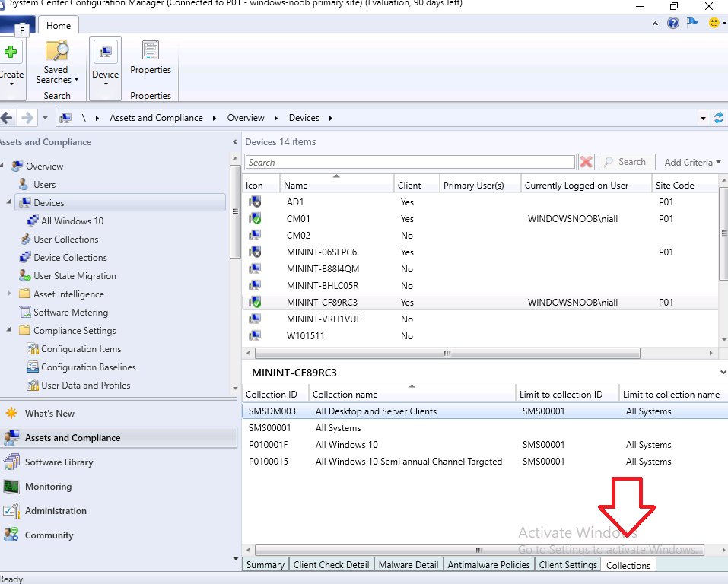Switch to the Summary tab
This screenshot has width=728, height=584.
pos(265,564)
